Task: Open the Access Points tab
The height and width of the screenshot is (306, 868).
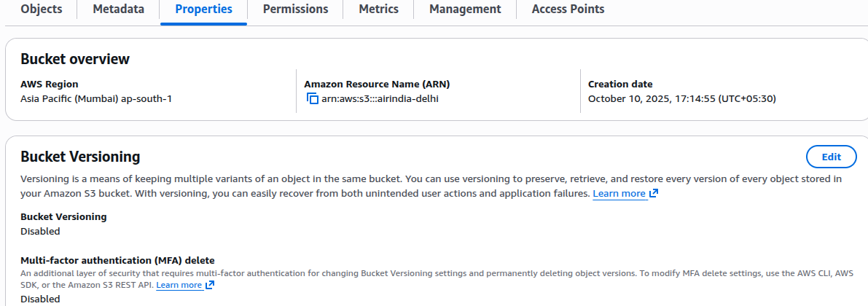Action: point(568,9)
